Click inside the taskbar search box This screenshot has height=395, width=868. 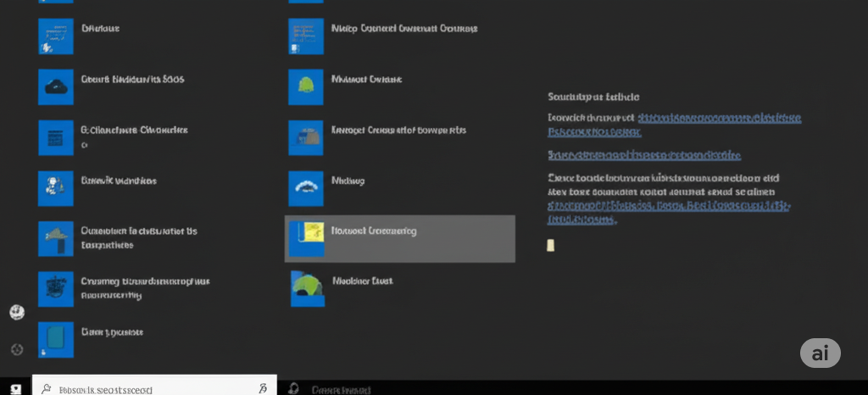click(154, 387)
